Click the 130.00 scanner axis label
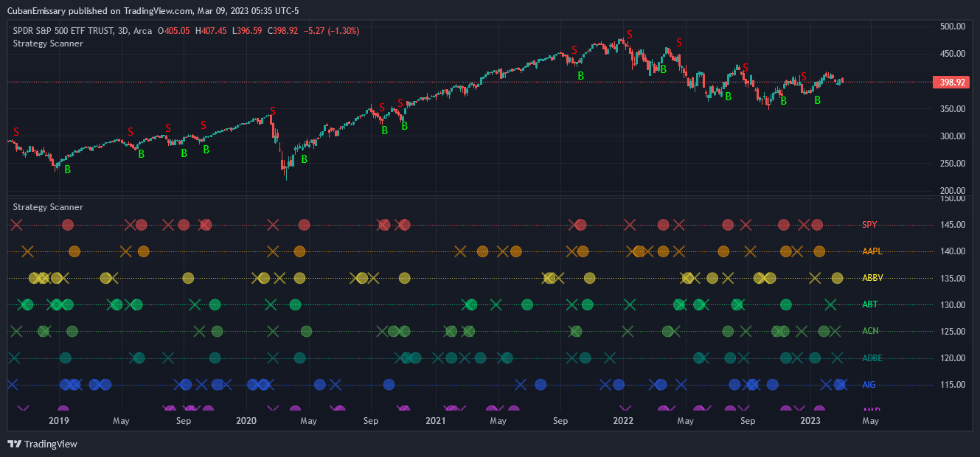The height and width of the screenshot is (457, 980). click(x=953, y=304)
